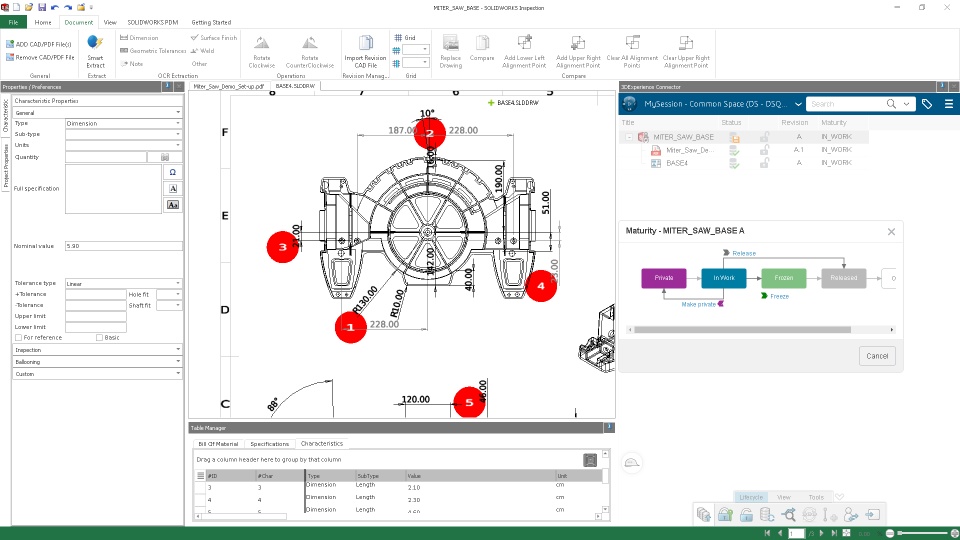Add Upper Right Alignment Point
Screen dimensions: 960x540
(x=578, y=51)
